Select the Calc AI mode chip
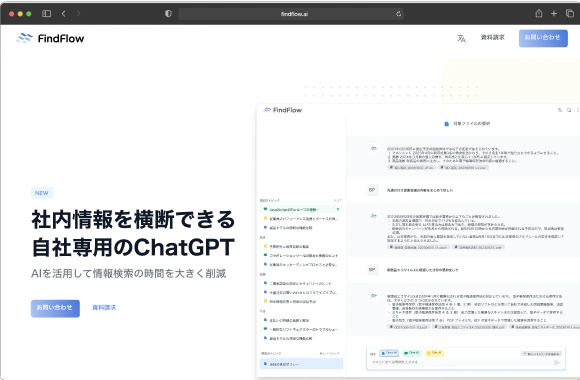The height and width of the screenshot is (380, 580). coord(434,353)
